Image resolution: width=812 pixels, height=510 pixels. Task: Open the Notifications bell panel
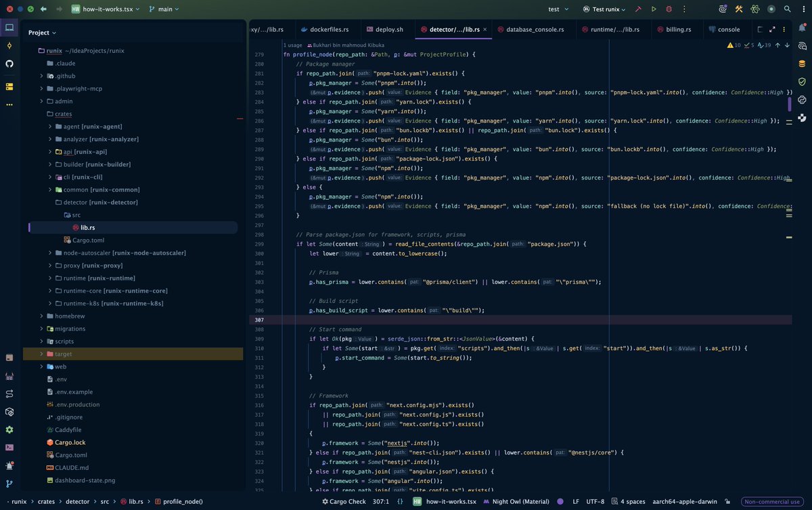coord(802,28)
